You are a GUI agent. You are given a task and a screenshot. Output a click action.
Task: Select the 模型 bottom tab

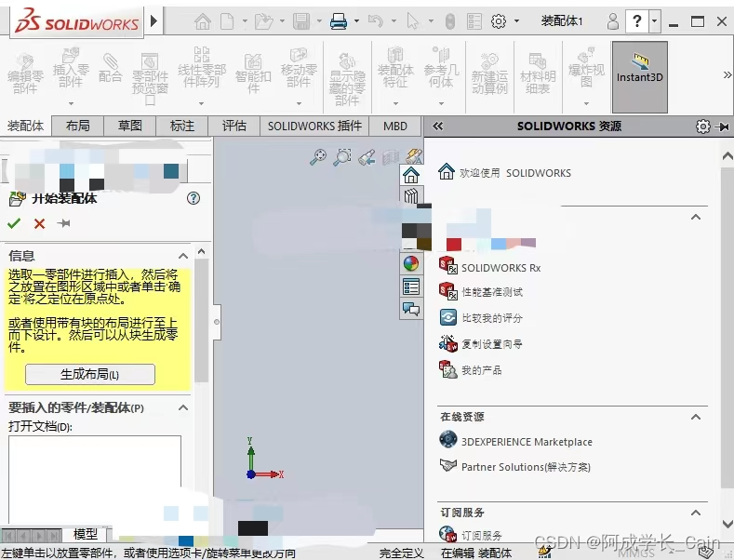point(86,534)
